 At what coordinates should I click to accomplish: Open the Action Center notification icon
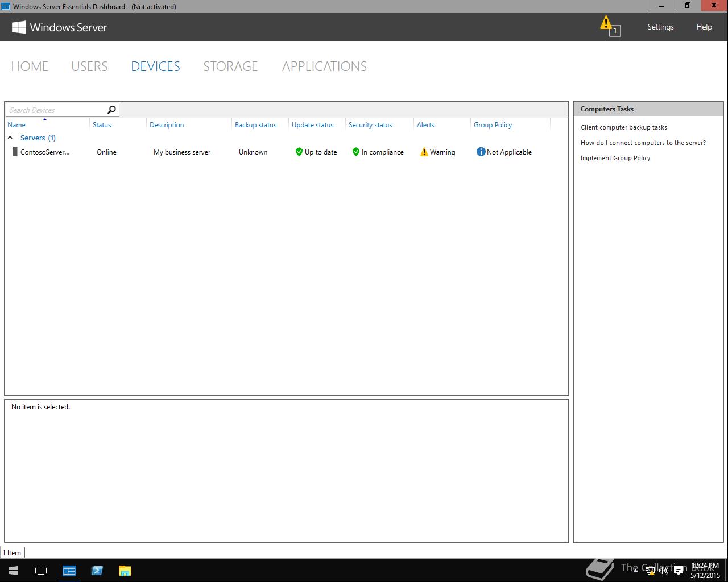(x=678, y=571)
